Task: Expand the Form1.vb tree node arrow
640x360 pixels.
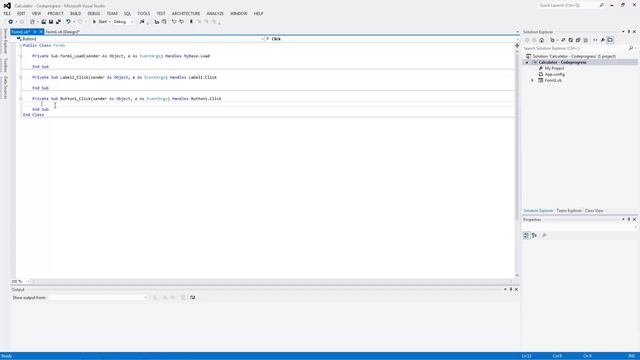Action: pyautogui.click(x=532, y=80)
